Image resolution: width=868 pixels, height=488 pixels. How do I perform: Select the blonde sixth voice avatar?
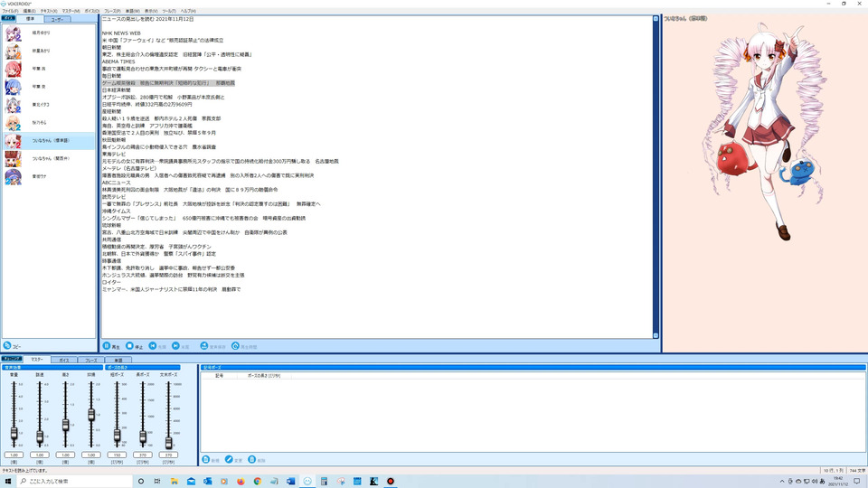14,123
